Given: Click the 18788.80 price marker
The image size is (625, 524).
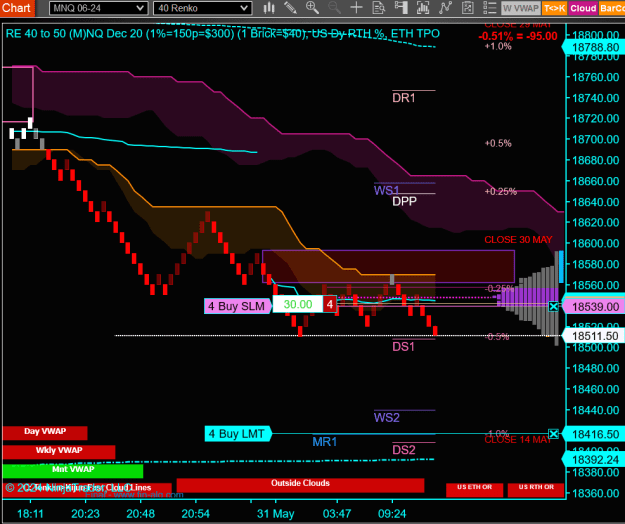Looking at the screenshot, I should (594, 48).
